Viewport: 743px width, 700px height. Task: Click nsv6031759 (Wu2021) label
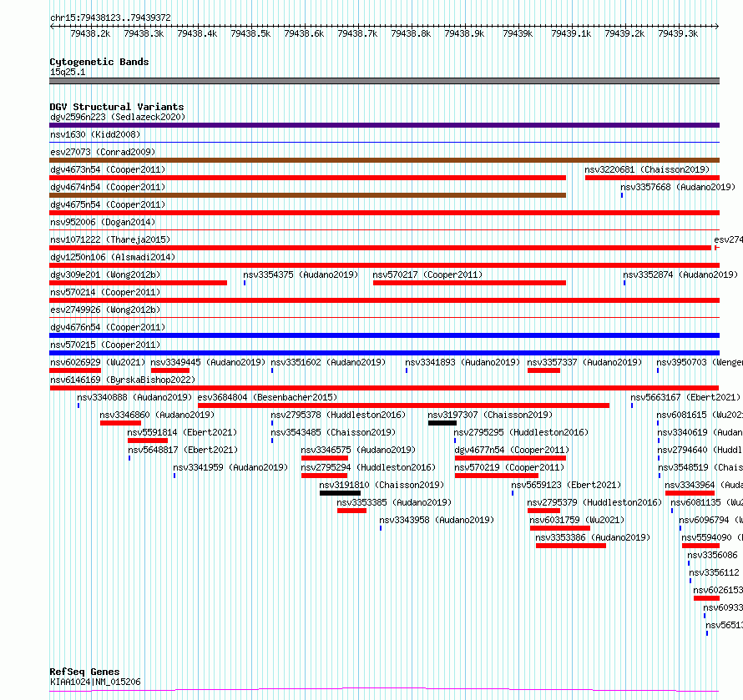point(577,520)
